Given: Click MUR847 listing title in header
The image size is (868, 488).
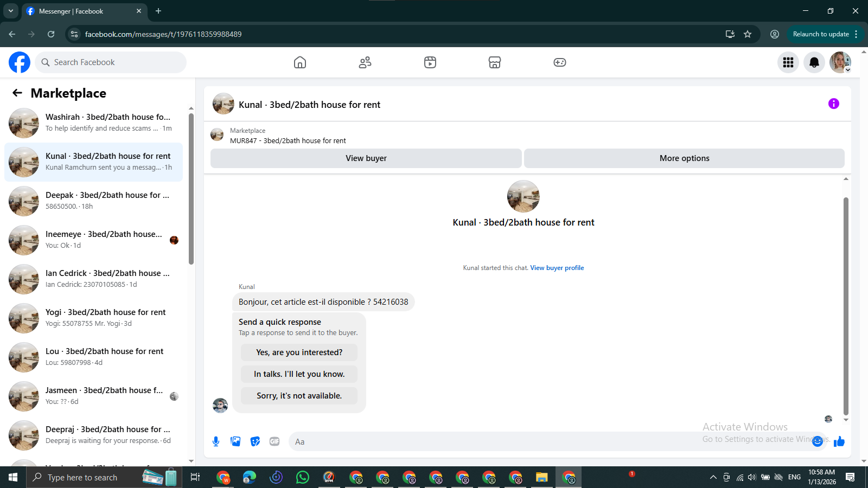Looking at the screenshot, I should 288,140.
